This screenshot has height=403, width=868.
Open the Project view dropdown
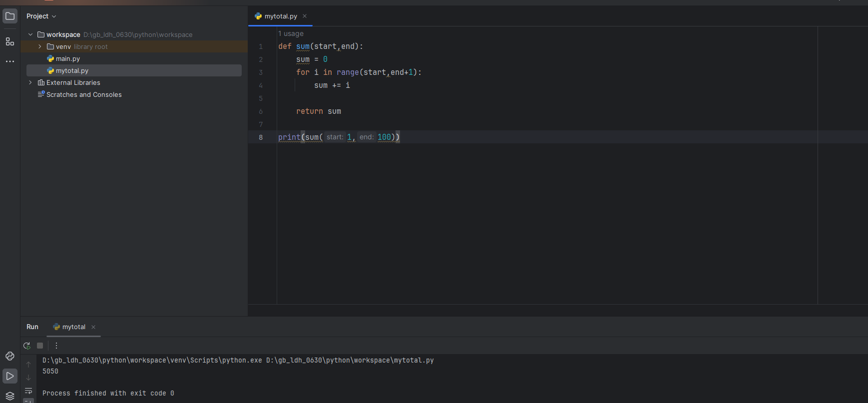[41, 16]
